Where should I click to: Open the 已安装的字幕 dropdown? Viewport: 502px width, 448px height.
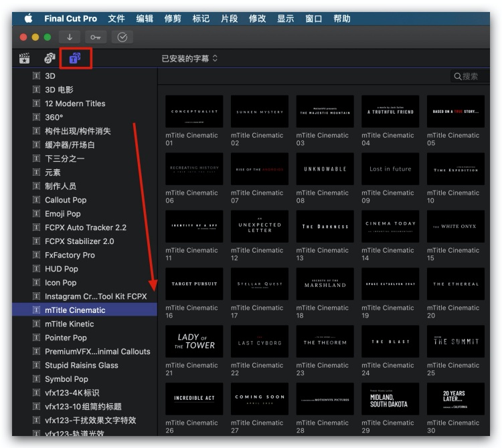point(189,59)
